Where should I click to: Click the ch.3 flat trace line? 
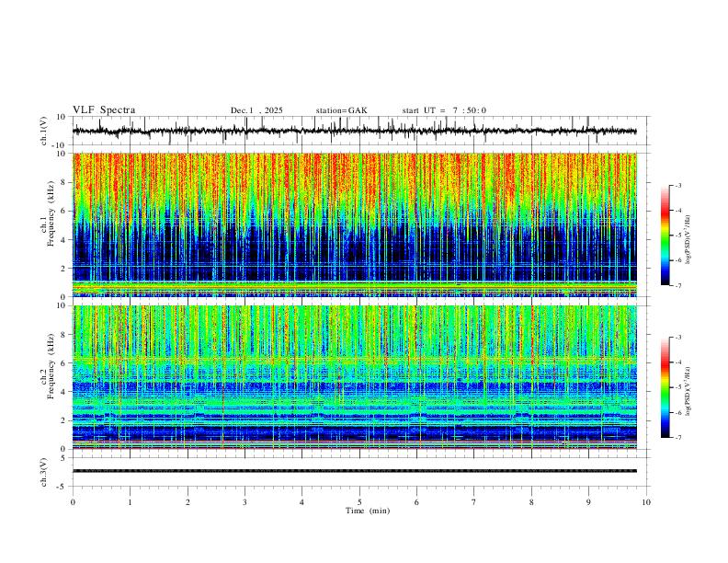pyautogui.click(x=355, y=471)
